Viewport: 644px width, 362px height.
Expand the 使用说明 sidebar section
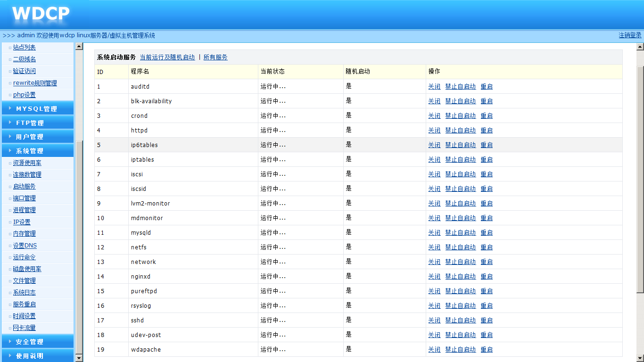click(x=37, y=356)
